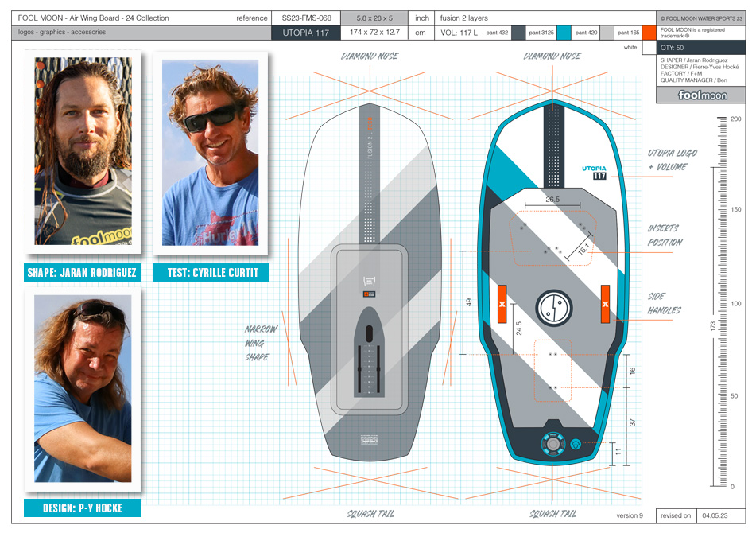Click the revision date '04.05.23'
756x533 pixels.
coord(715,515)
